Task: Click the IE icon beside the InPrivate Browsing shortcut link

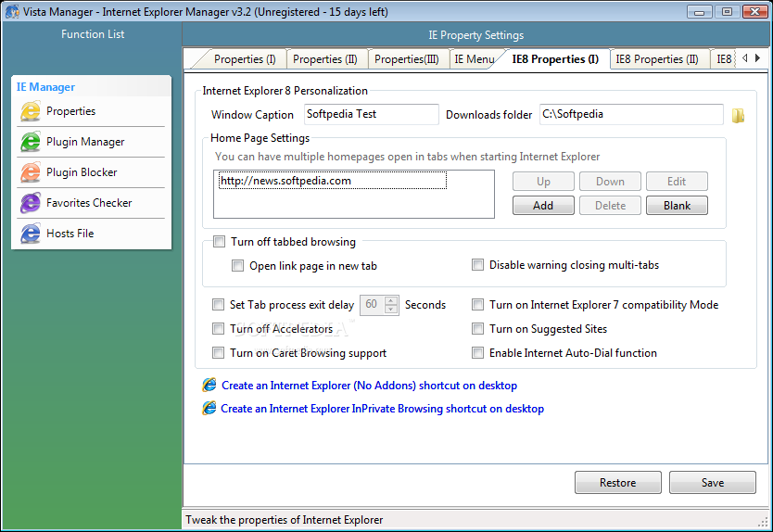Action: tap(209, 408)
